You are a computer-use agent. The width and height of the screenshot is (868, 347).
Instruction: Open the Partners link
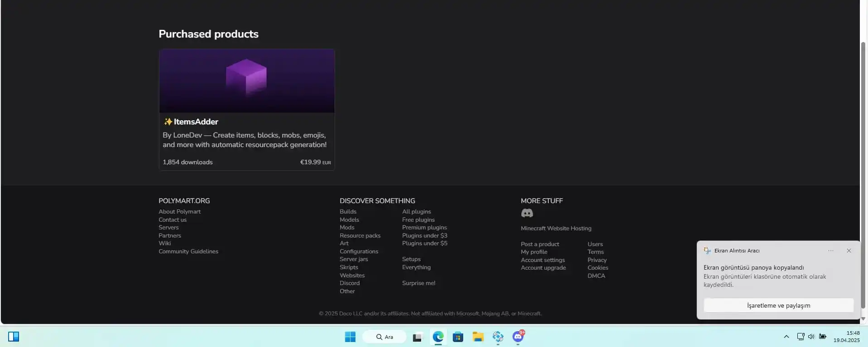click(170, 236)
